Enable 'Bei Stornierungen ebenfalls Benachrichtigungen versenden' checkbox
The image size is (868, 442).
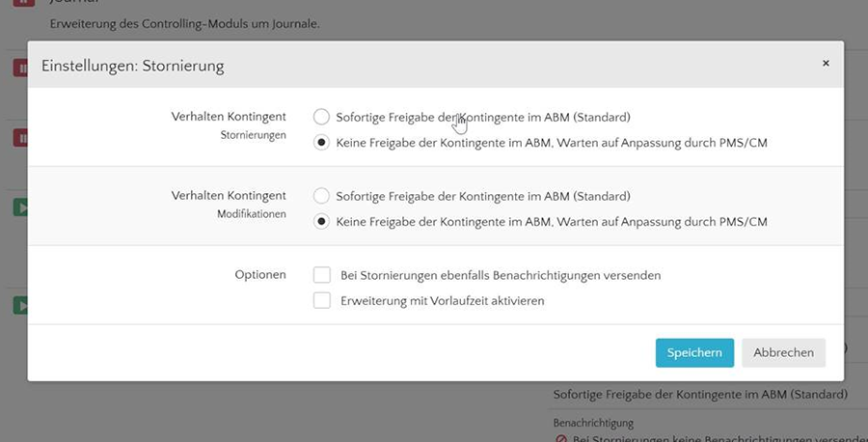click(x=322, y=275)
